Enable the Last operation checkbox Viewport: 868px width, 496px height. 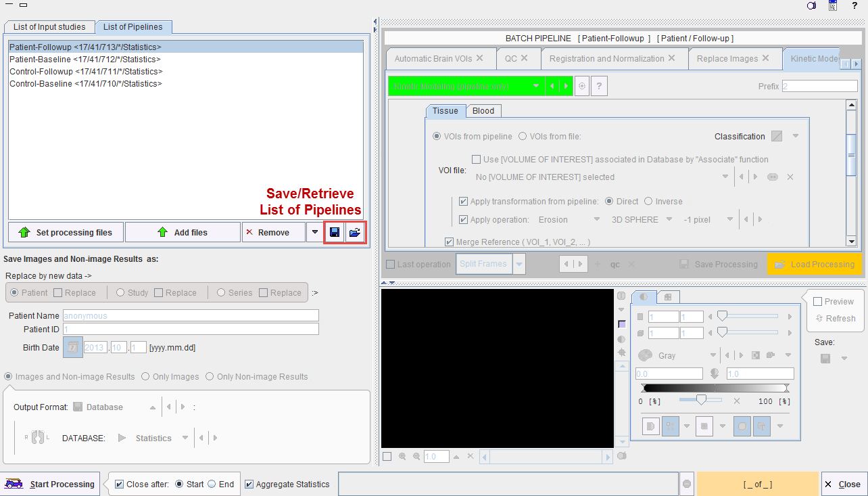tap(390, 265)
